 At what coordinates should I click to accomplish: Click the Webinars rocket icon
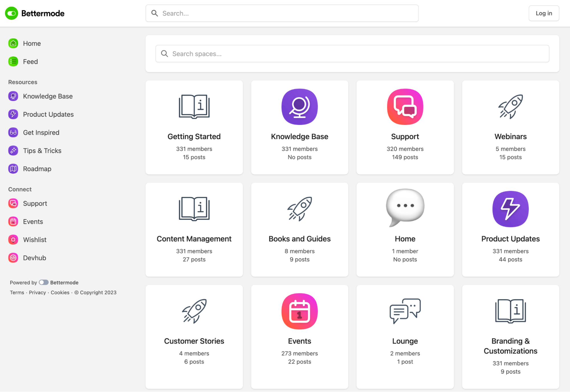coord(510,107)
